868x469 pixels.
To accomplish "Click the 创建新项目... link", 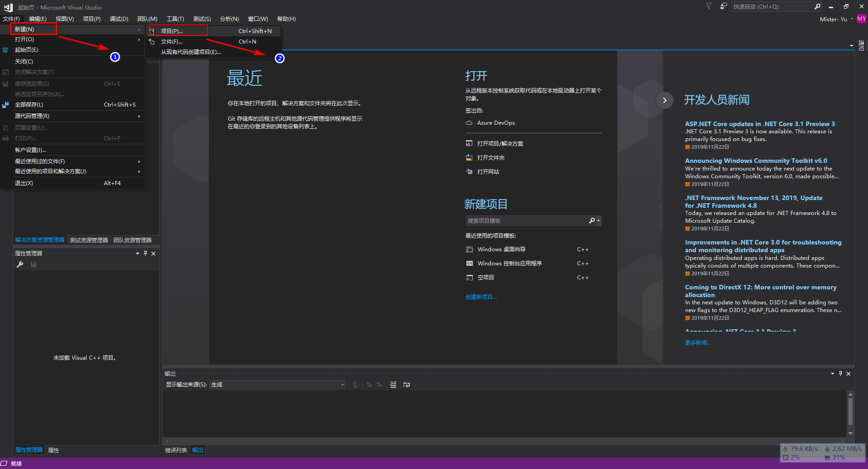I will 481,297.
